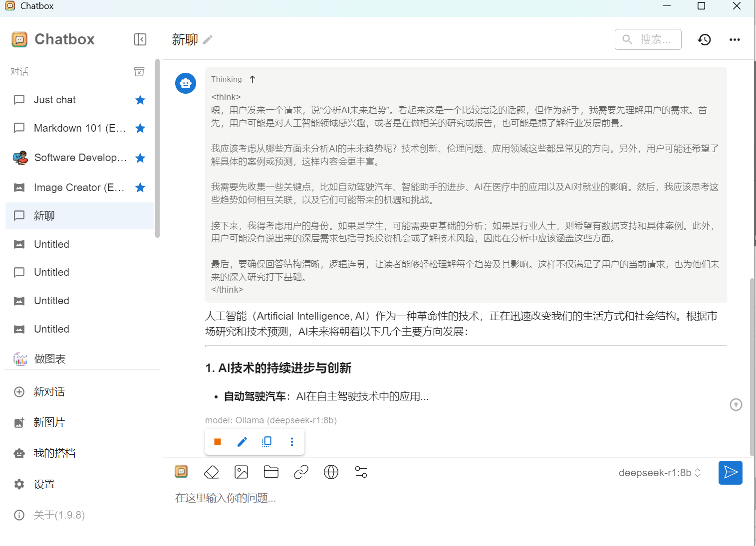Viewport: 756px width, 546px height.
Task: Collapse the Chatbox sidebar panel
Action: point(140,39)
